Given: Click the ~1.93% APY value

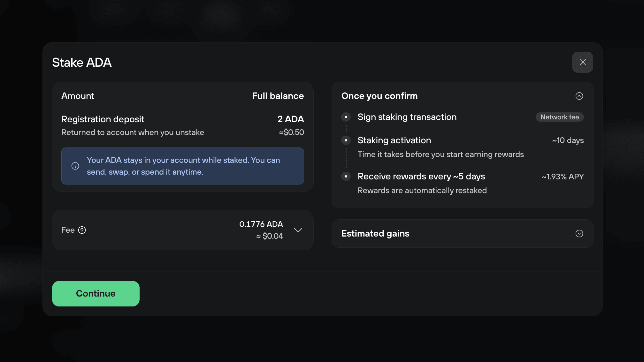Looking at the screenshot, I should coord(563,177).
